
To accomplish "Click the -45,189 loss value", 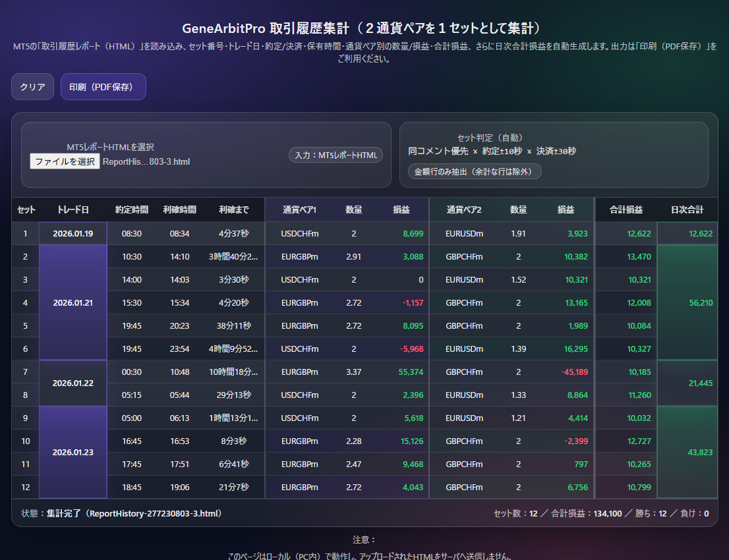I will (x=573, y=372).
